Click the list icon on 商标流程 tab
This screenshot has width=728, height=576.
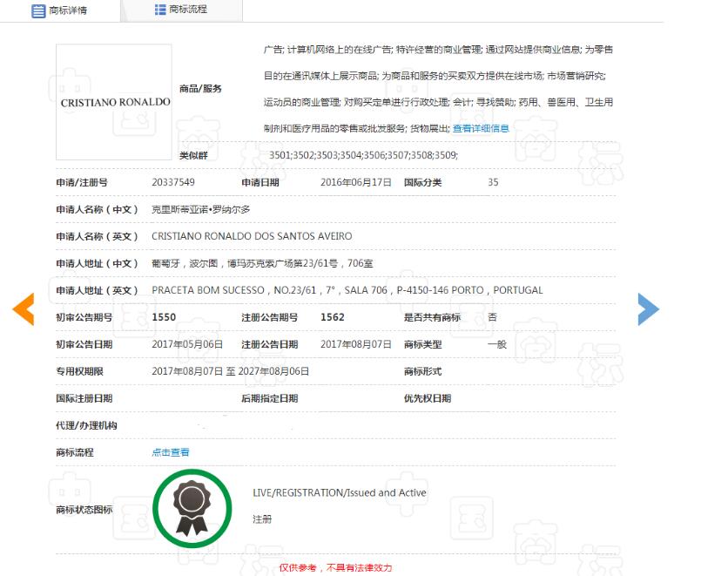(160, 10)
